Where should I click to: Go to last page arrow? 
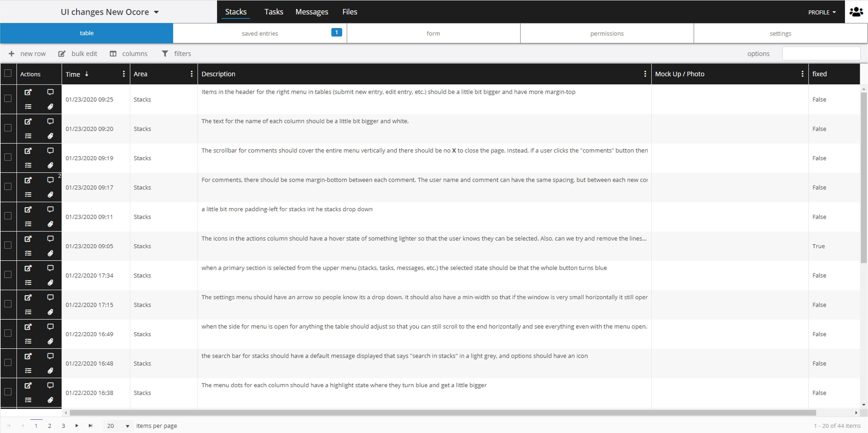pyautogui.click(x=90, y=426)
